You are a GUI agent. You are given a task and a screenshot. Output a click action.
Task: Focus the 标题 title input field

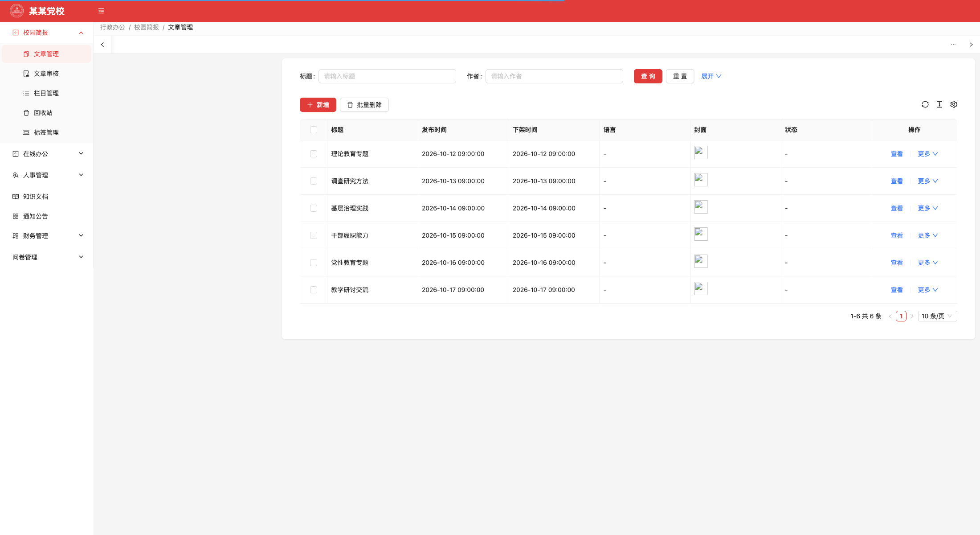[x=387, y=76]
